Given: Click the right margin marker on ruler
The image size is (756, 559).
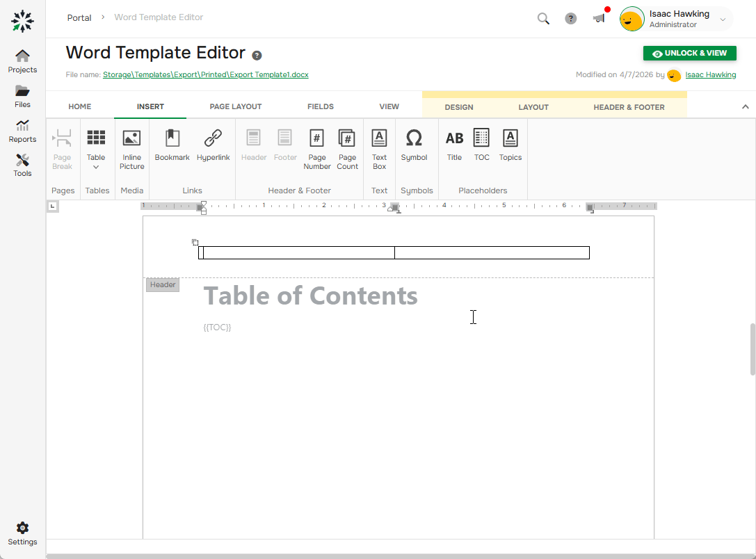Looking at the screenshot, I should 590,207.
